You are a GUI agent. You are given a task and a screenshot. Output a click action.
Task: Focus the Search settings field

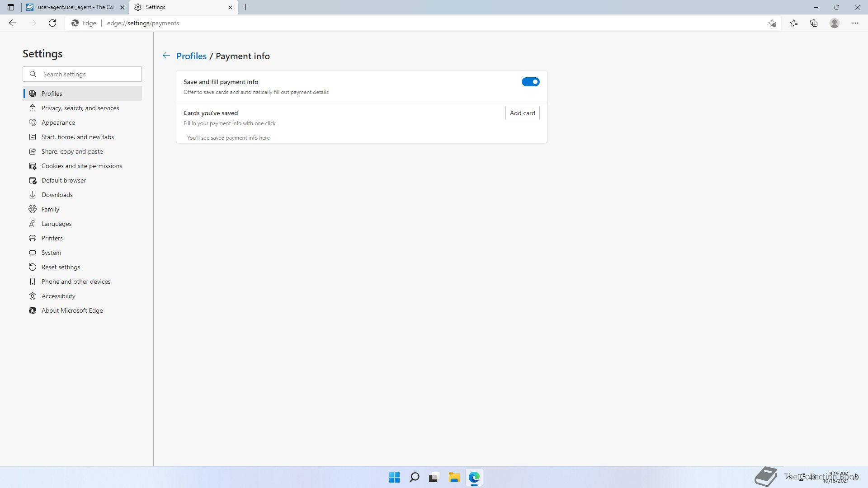pyautogui.click(x=82, y=74)
